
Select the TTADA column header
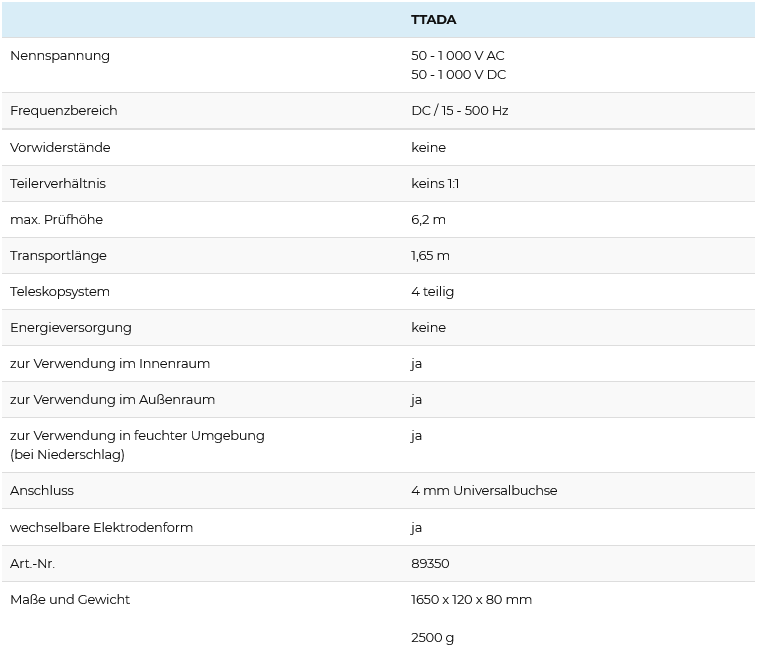tap(433, 20)
